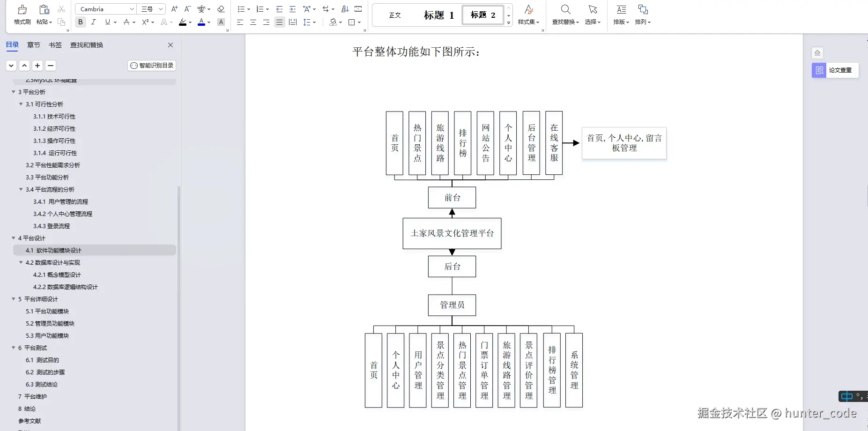This screenshot has height=431, width=868.
Task: Click the Cut scissors icon
Action: (61, 9)
